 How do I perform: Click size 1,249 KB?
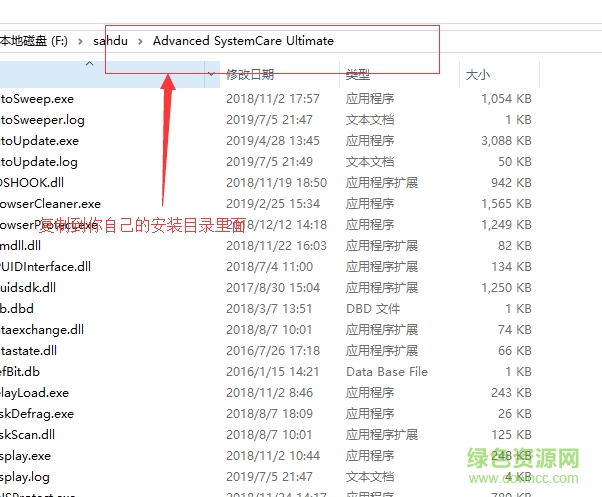coord(507,225)
